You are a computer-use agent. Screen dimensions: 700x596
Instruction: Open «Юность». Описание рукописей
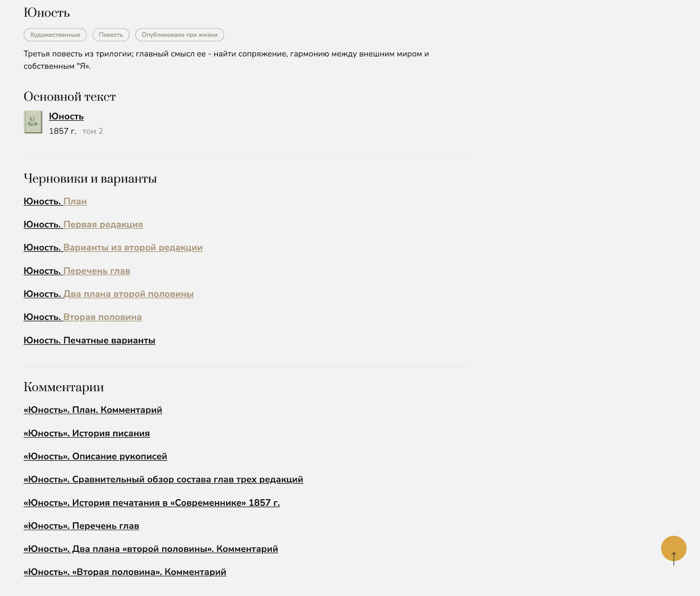click(x=95, y=456)
